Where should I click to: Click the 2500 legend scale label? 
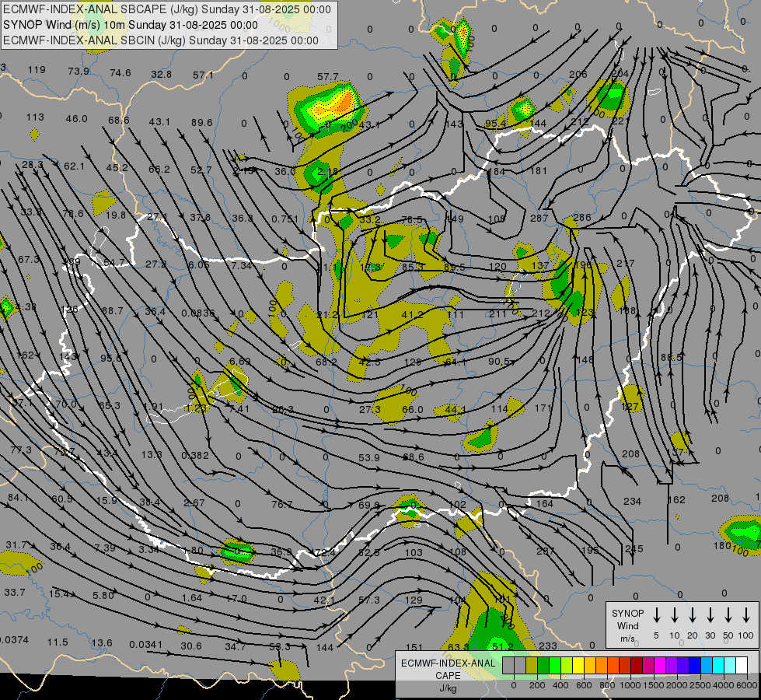point(700,685)
